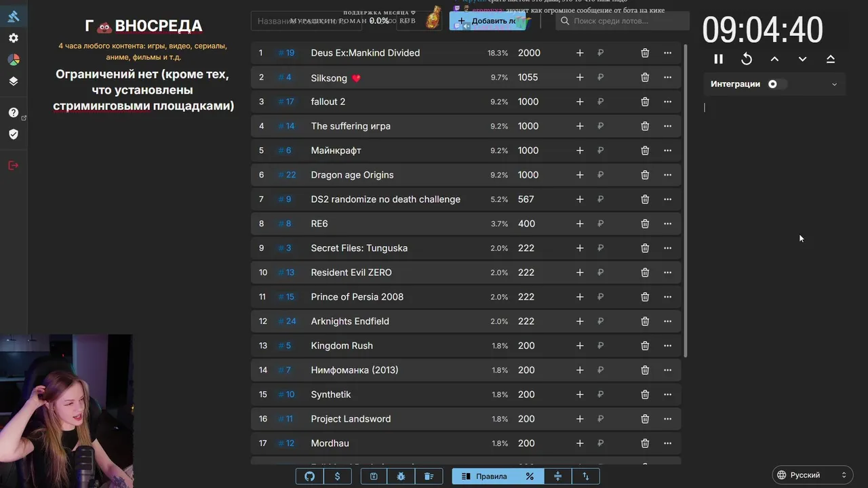
Task: Open more options for fallout 2
Action: point(668,102)
